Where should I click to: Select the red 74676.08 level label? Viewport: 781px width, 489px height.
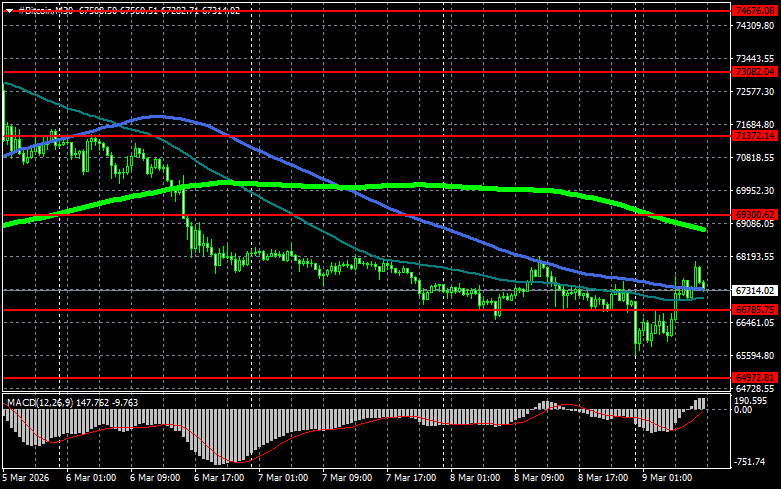coord(755,11)
